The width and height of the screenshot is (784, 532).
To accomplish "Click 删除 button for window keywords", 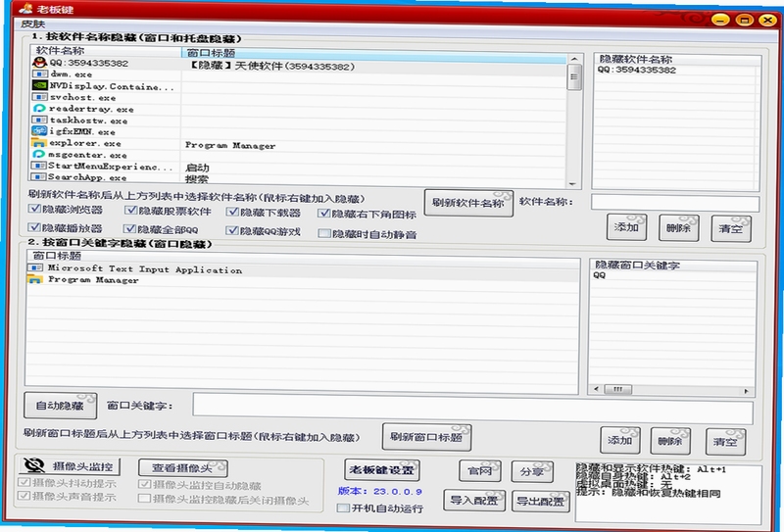I will pyautogui.click(x=670, y=441).
